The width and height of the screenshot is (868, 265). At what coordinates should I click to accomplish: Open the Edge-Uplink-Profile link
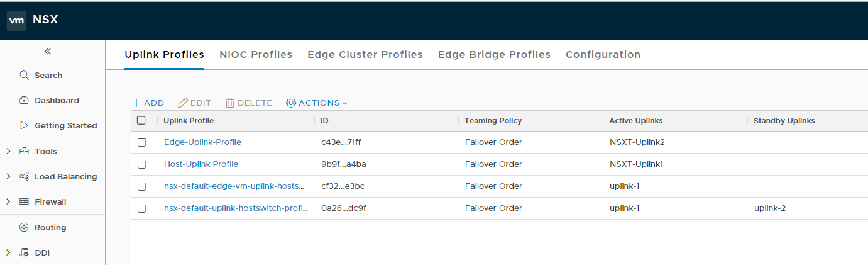pyautogui.click(x=202, y=142)
